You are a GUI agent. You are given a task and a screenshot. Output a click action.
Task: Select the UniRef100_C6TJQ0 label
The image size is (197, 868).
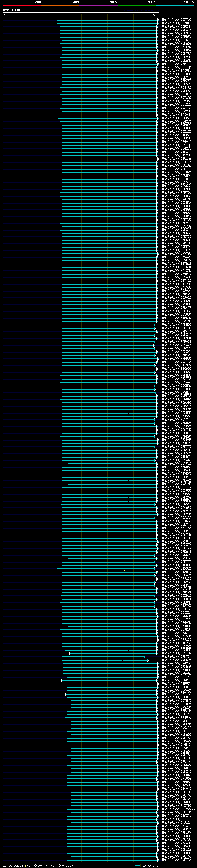[x=177, y=67]
